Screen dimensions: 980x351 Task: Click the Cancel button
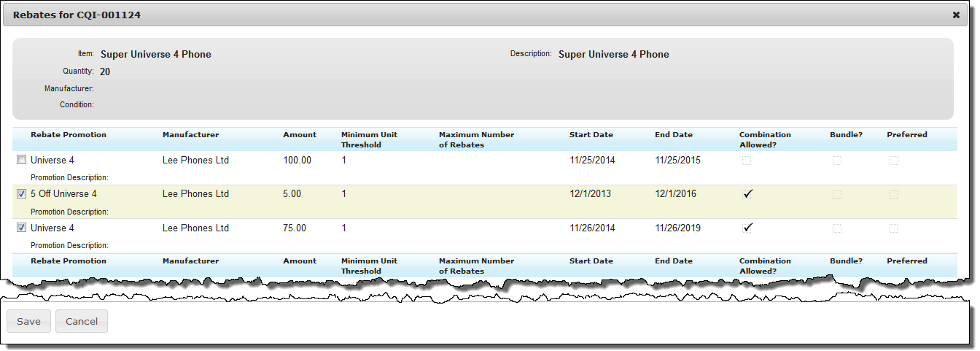pyautogui.click(x=82, y=321)
